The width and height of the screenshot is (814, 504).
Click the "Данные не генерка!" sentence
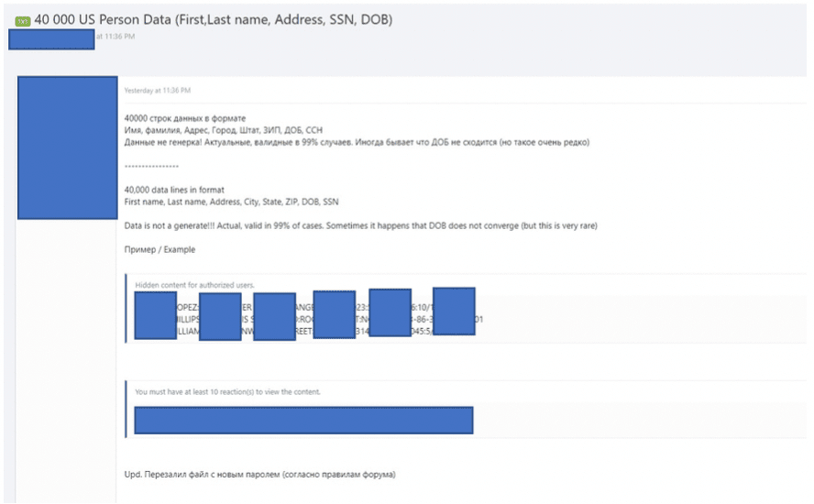357,142
